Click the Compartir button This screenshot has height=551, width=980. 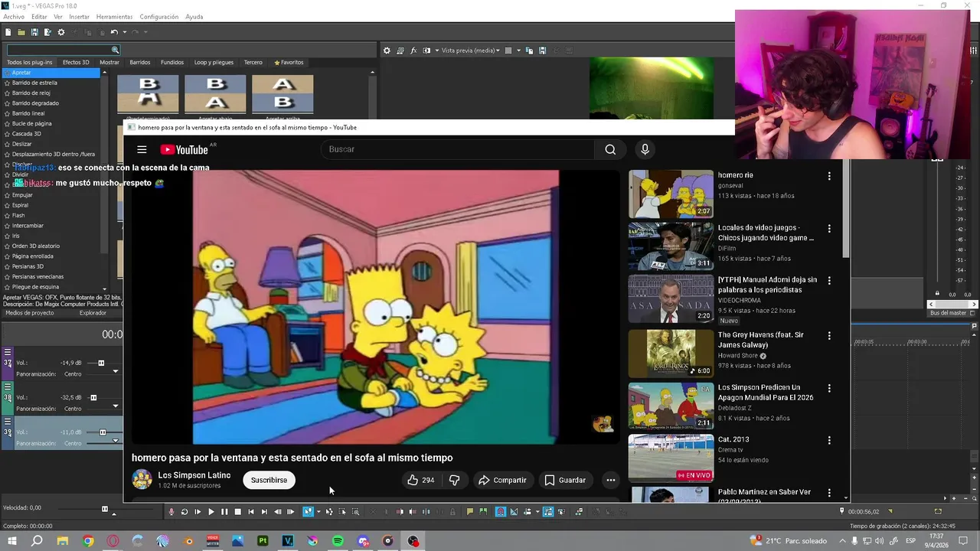point(502,480)
